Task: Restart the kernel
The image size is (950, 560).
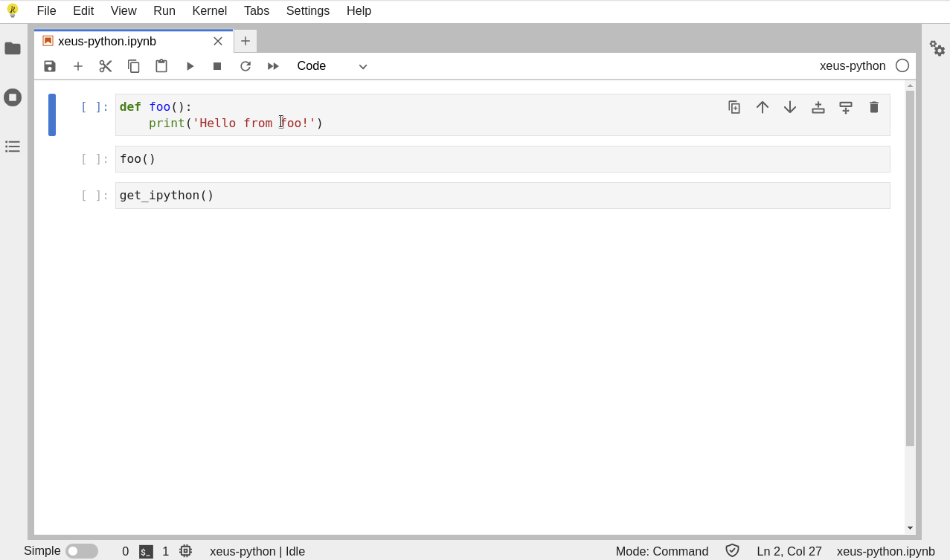Action: [245, 65]
